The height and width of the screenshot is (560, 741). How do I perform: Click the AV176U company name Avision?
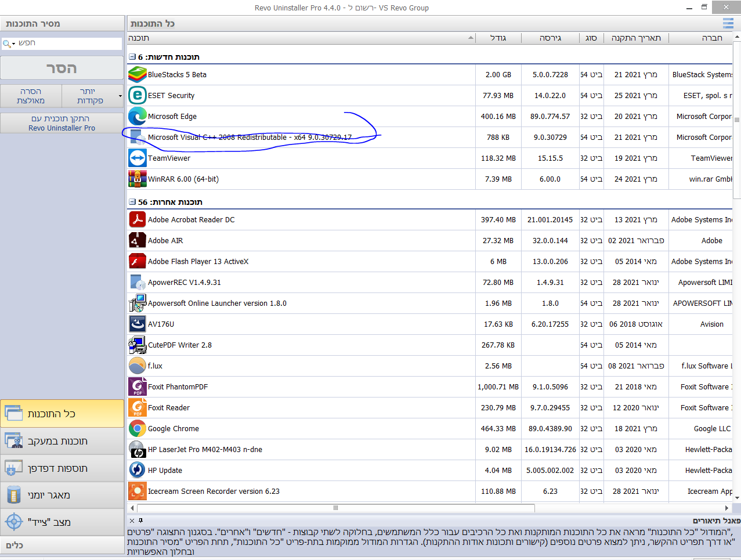(x=712, y=324)
